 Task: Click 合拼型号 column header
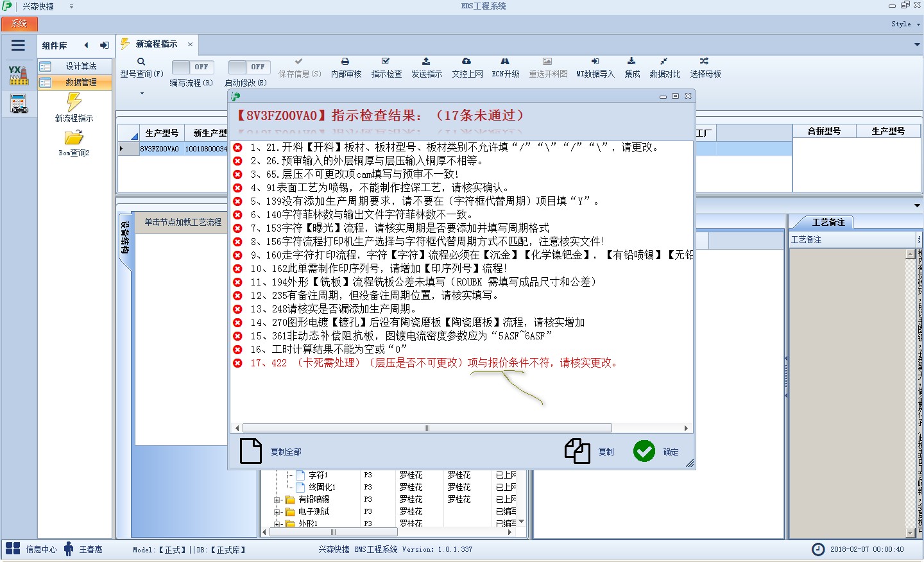click(x=824, y=131)
